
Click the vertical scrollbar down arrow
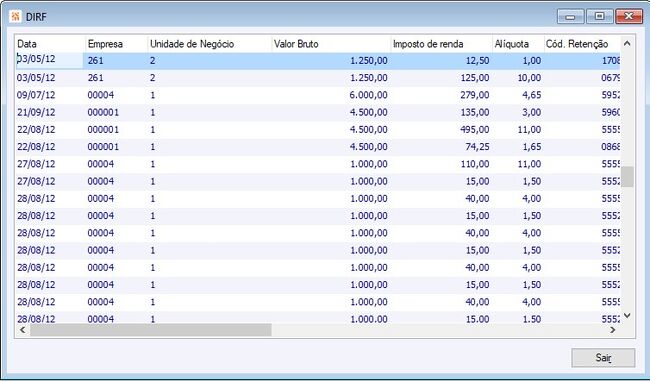pos(627,316)
